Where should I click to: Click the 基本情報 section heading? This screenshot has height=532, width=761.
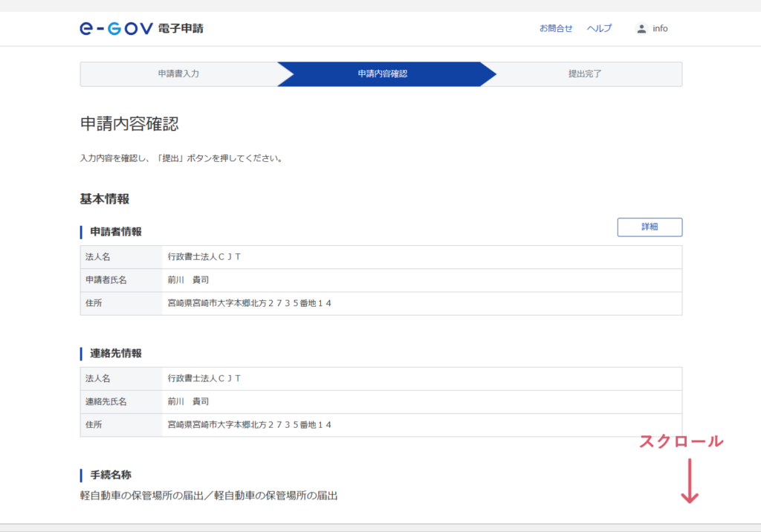105,199
